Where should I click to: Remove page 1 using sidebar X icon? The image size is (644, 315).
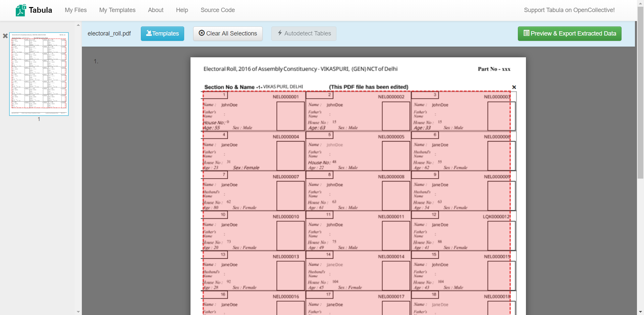click(5, 36)
